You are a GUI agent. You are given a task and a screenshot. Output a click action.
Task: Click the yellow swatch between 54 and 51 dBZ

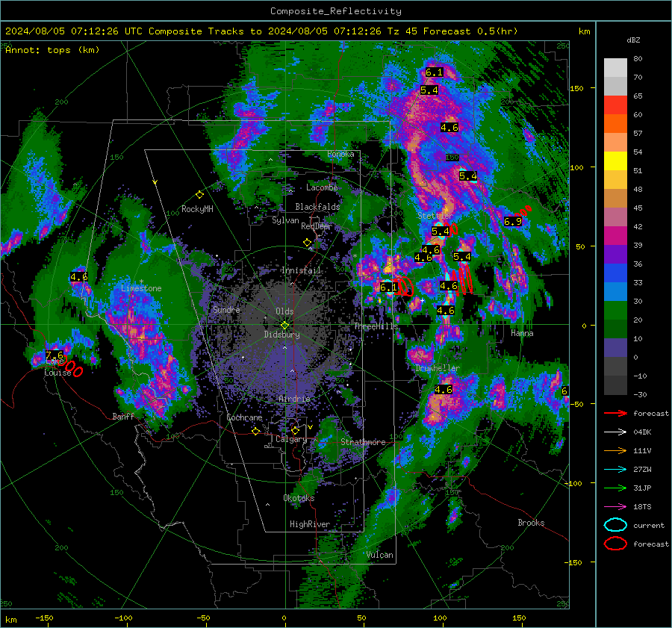click(615, 161)
